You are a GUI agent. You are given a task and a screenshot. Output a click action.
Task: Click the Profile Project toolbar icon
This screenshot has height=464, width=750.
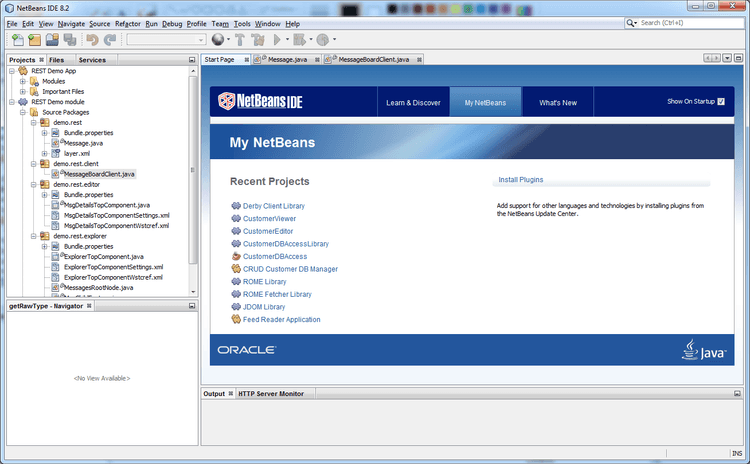coord(323,40)
